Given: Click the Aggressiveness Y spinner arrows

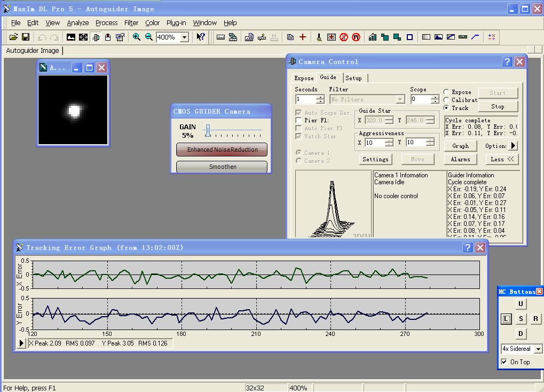Looking at the screenshot, I should click(x=430, y=143).
